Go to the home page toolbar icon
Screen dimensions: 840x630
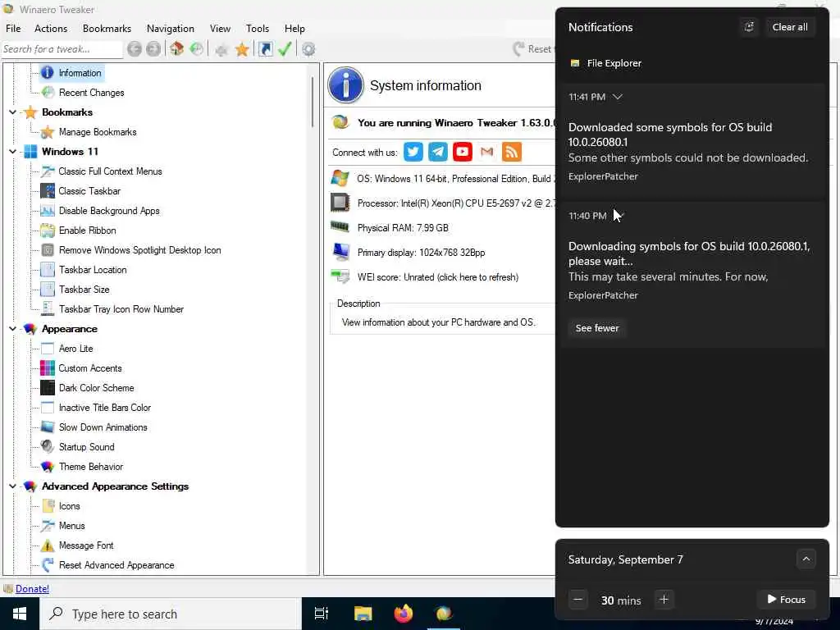coord(177,49)
